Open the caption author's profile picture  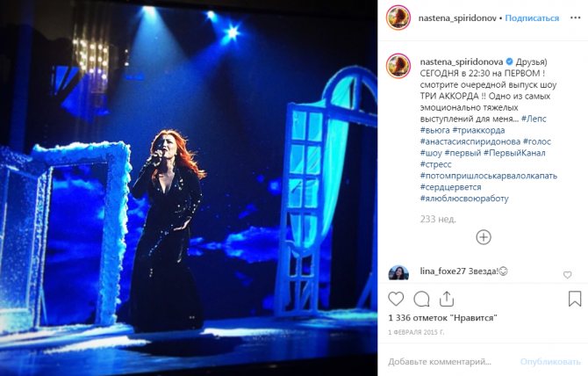[398, 66]
